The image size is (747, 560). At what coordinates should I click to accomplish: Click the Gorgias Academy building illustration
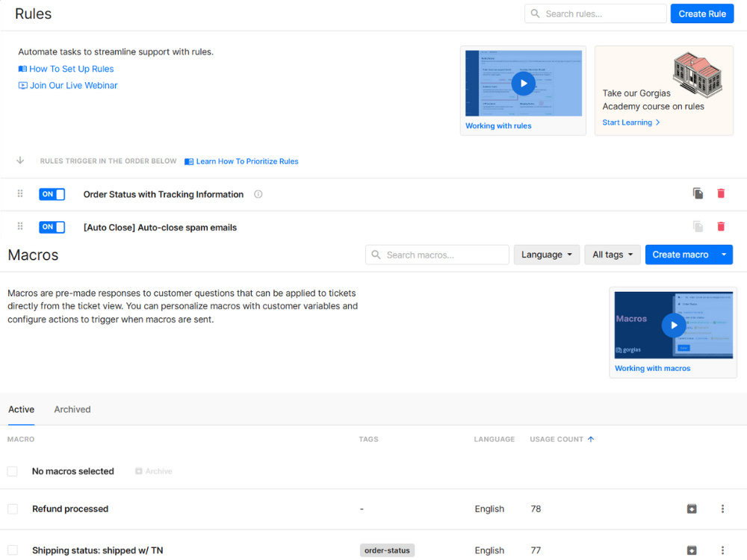click(x=698, y=73)
